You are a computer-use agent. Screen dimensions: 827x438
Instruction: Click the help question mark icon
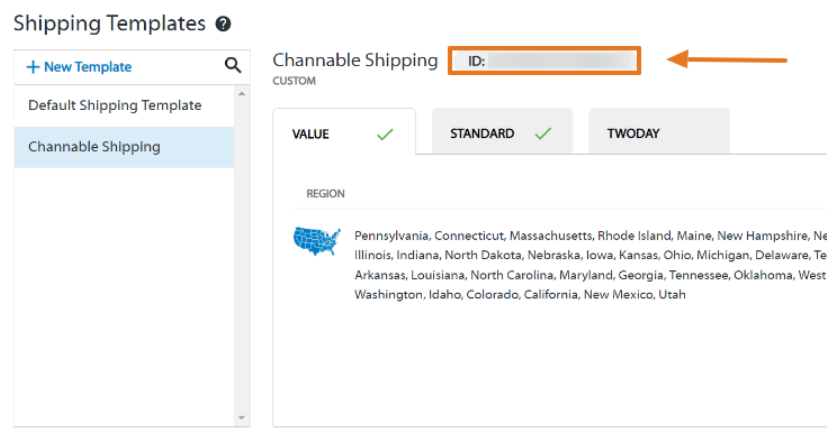[223, 24]
